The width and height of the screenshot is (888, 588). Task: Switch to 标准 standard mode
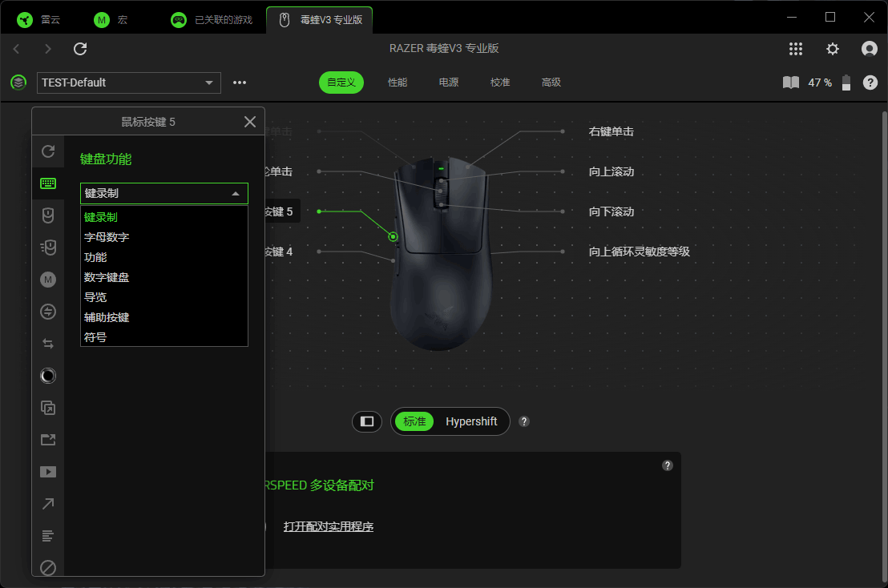coord(414,421)
